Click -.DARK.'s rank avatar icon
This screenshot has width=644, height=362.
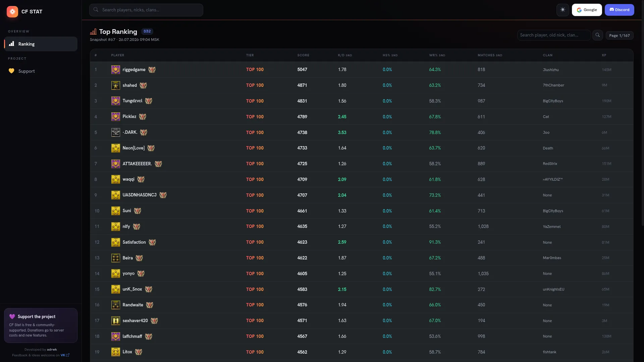(x=115, y=132)
